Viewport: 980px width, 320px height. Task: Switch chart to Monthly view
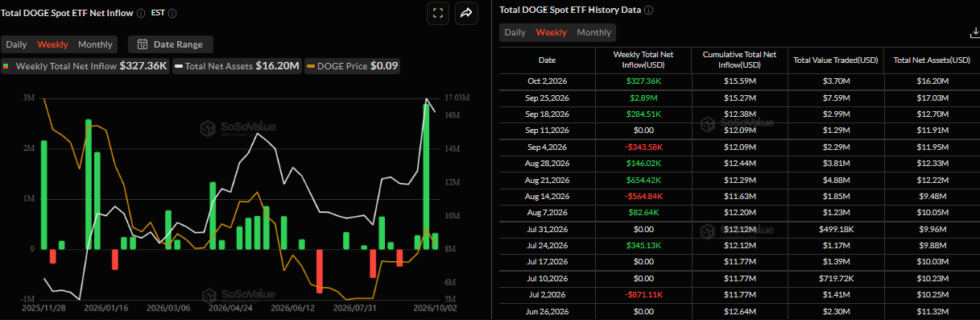coord(95,44)
